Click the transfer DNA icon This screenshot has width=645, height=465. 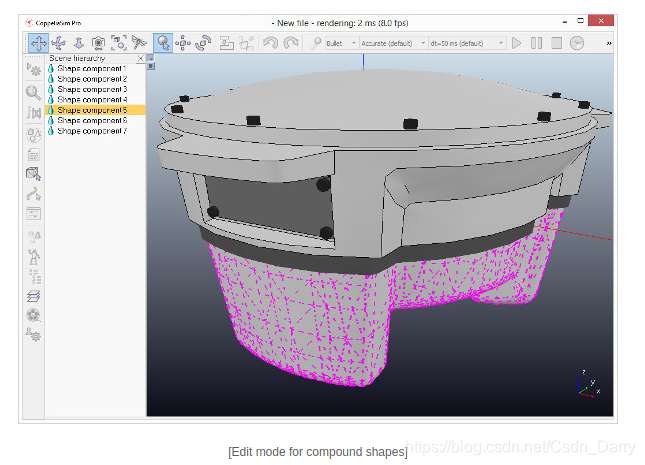[246, 43]
